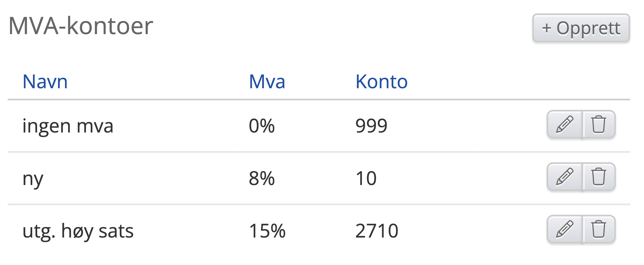Screen dimensions: 644x265
Task: Edit the 'utg. høy sats' account
Action: click(565, 229)
